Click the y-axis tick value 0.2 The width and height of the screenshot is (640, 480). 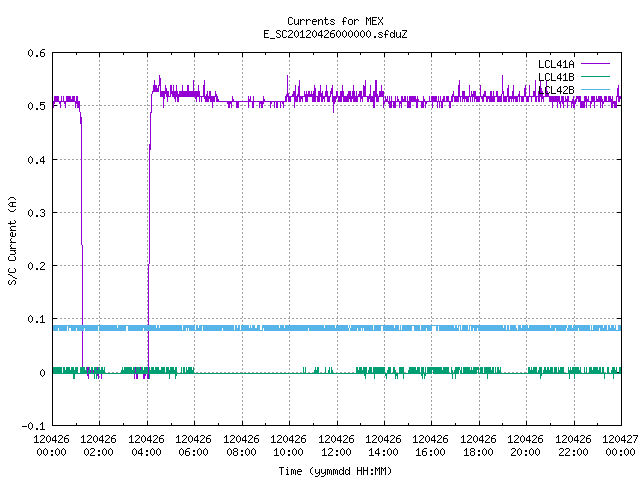coord(36,266)
